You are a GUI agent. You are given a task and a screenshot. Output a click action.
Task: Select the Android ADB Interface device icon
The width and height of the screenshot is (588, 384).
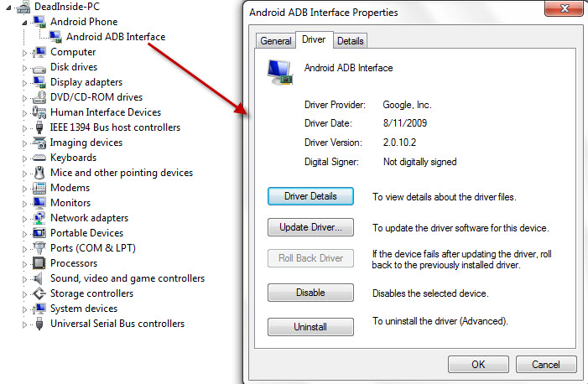55,37
